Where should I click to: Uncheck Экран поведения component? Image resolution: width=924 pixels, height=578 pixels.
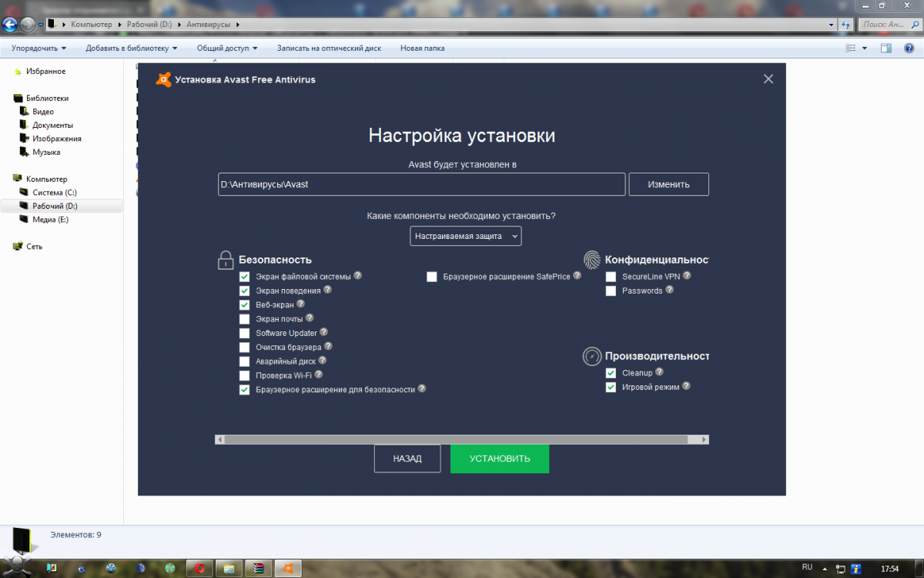(244, 291)
